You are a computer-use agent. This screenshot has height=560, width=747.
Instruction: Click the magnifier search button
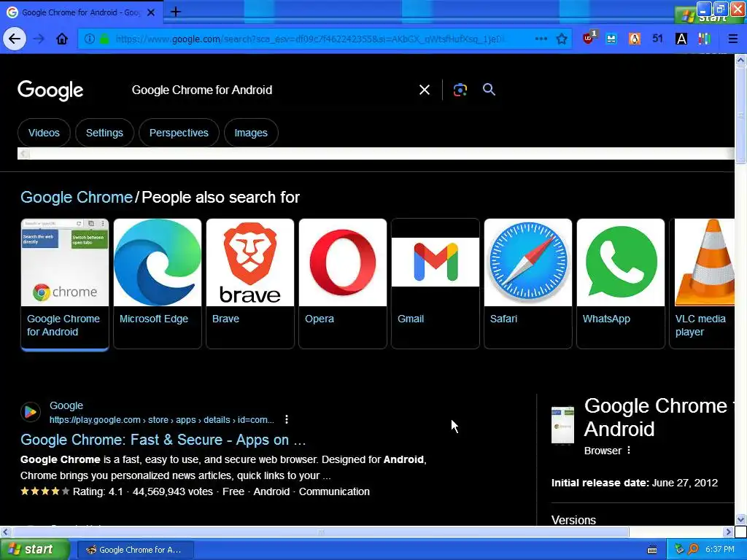489,89
